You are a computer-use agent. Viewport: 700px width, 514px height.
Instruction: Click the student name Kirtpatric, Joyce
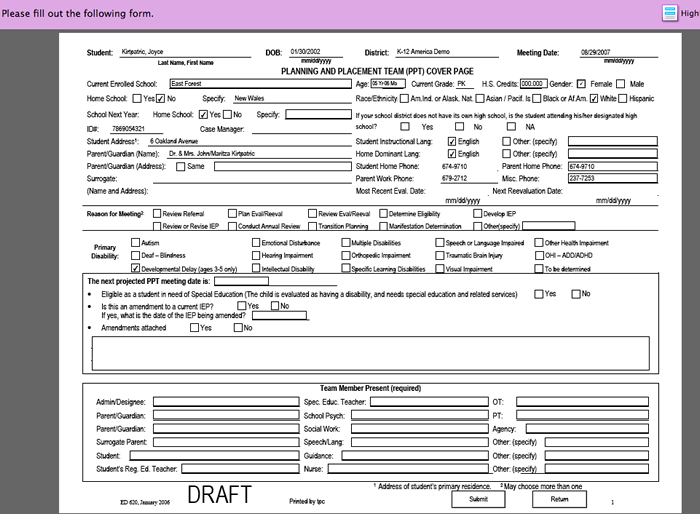[x=142, y=52]
